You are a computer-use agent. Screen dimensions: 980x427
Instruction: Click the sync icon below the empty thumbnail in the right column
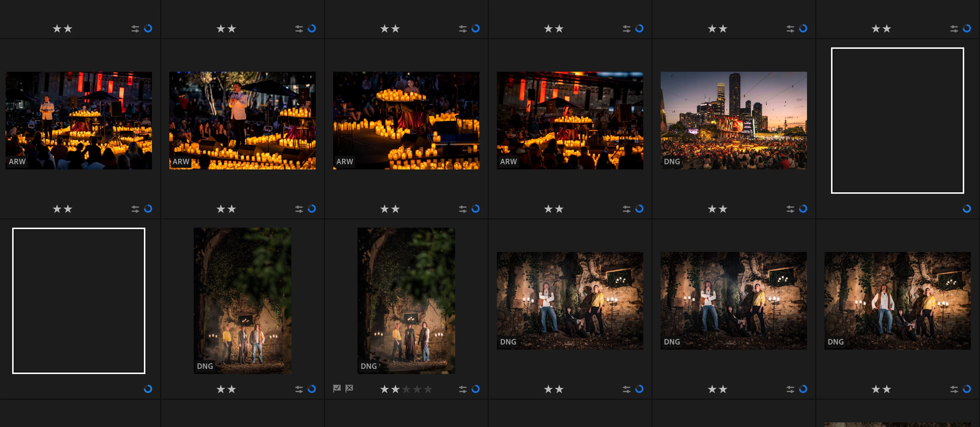967,209
